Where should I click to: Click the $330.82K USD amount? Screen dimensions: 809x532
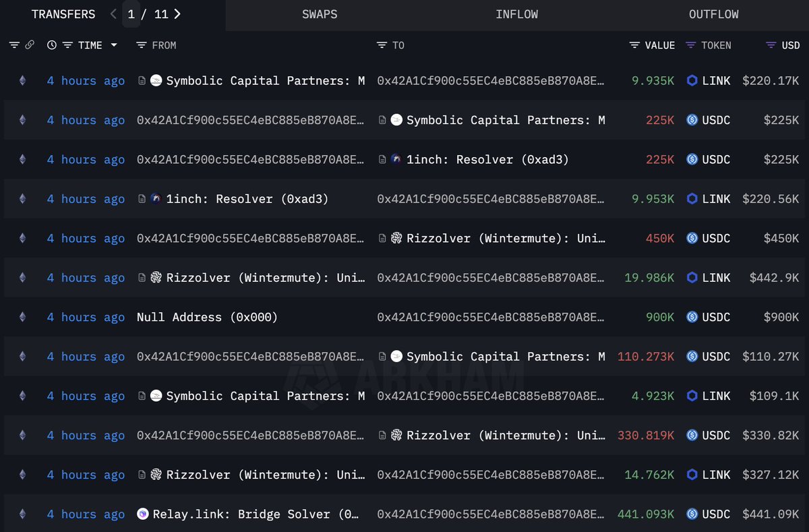tap(771, 435)
